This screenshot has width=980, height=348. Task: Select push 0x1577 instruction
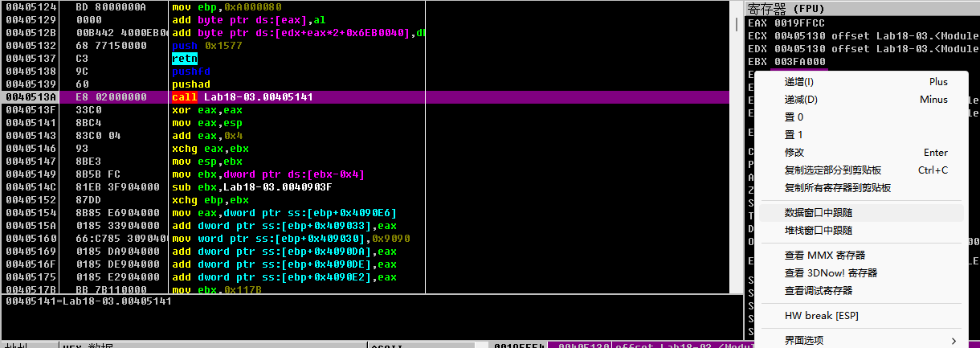207,46
